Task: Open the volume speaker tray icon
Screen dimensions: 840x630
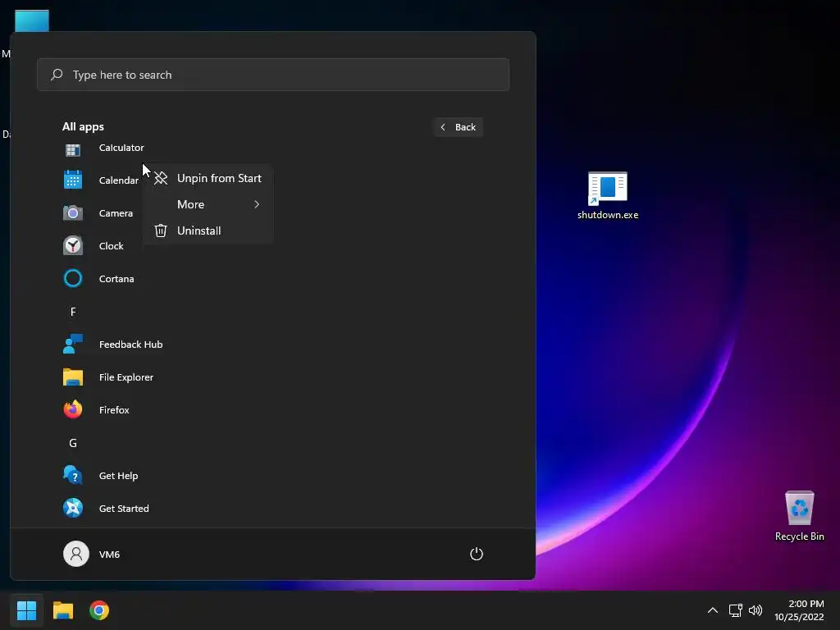Action: 756,610
